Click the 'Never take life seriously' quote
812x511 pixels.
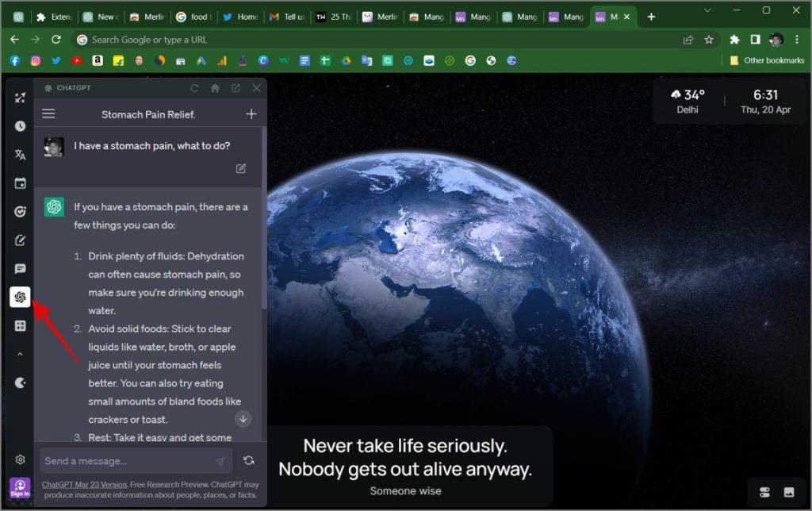[x=405, y=458]
